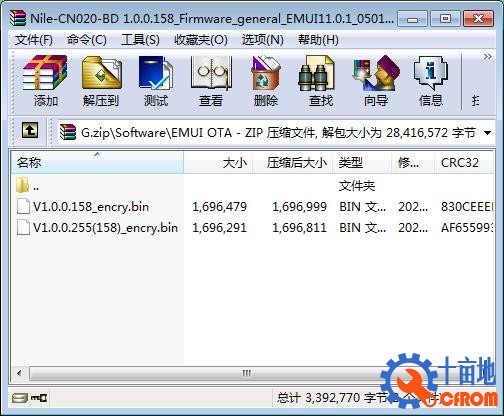Click the 添加 (Add) toolbar icon

[45, 81]
